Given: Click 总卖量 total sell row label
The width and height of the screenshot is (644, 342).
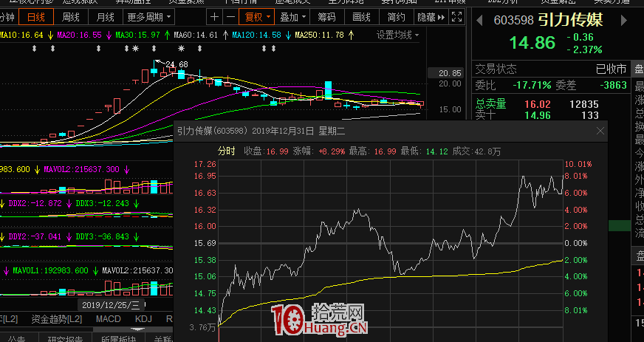Looking at the screenshot, I should [490, 104].
